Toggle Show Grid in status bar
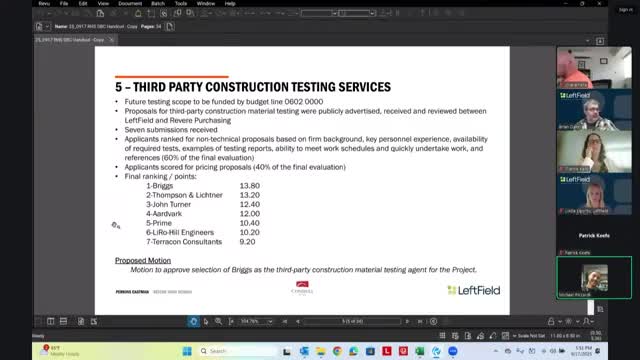Viewport: 640px width, 360px height. tap(442, 336)
